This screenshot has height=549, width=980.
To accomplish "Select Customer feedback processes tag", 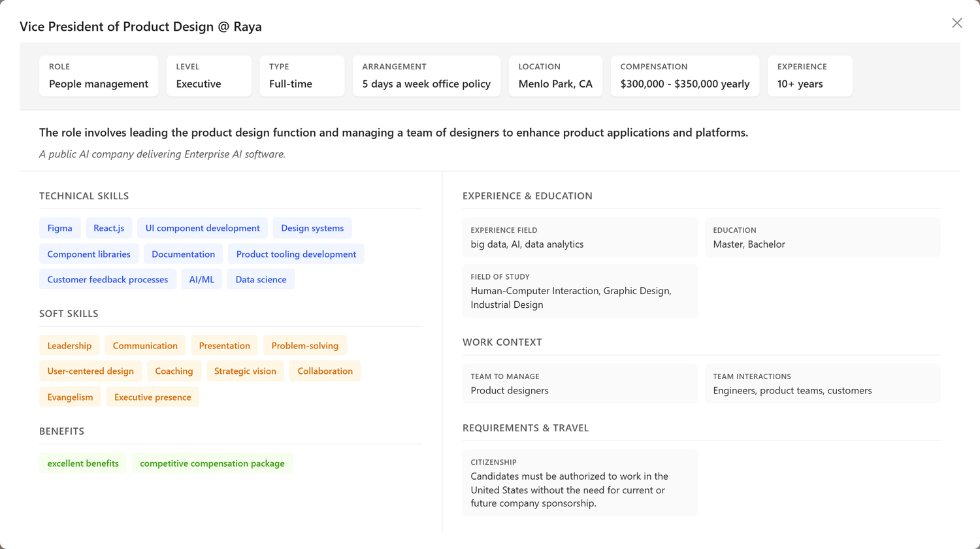I will point(108,279).
